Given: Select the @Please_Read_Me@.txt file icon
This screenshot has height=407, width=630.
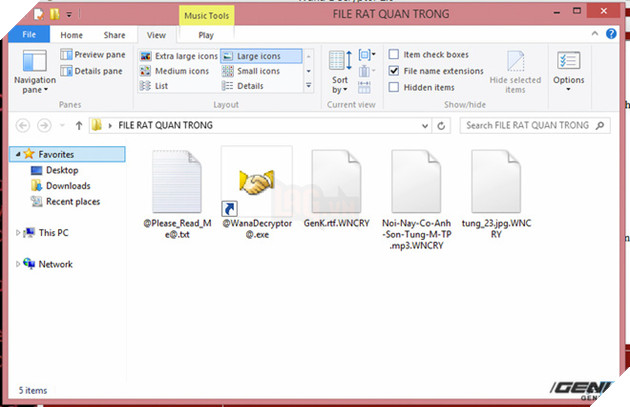Looking at the screenshot, I should [176, 182].
